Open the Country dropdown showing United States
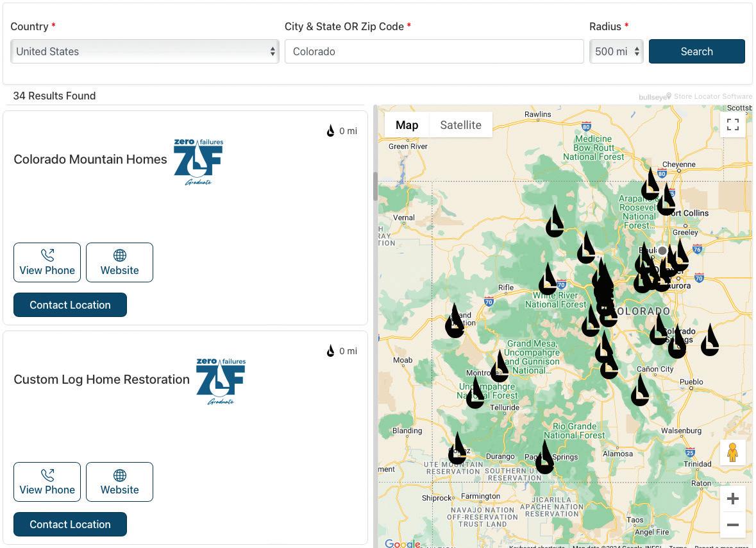Screen dimensions: 756x548 (145, 51)
